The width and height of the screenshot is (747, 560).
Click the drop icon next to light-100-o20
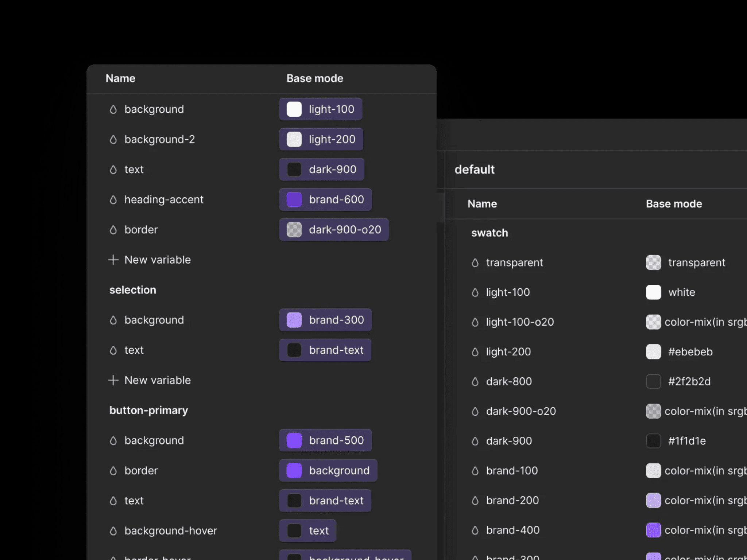click(x=475, y=322)
